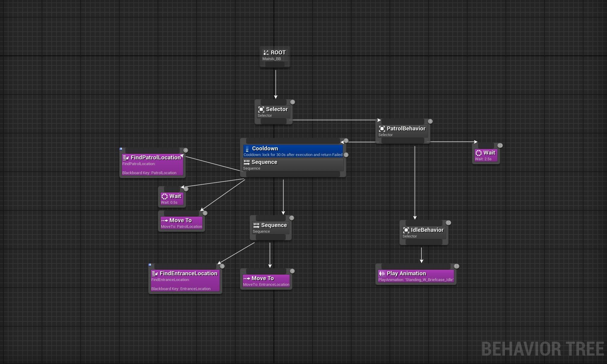Click the ROOT node's bottom output pin

click(275, 65)
